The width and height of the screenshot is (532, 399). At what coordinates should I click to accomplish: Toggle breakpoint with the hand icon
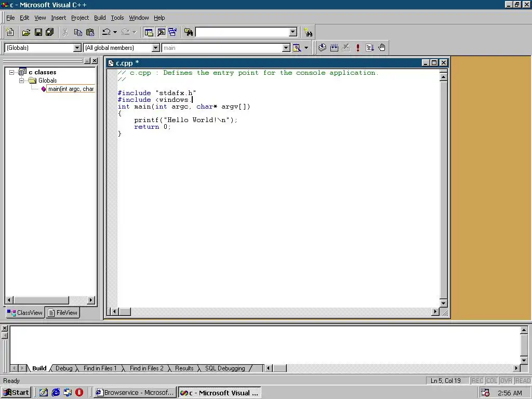click(x=382, y=47)
